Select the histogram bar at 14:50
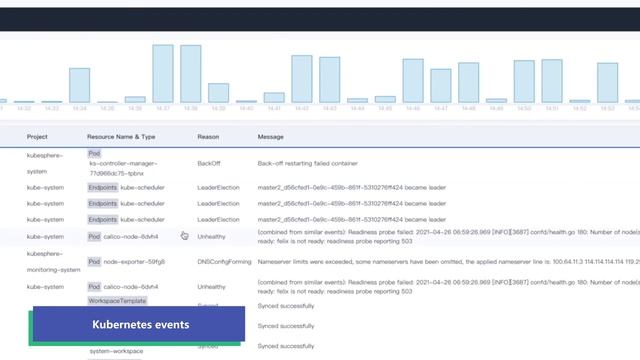This screenshot has width=640, height=360. point(524,82)
